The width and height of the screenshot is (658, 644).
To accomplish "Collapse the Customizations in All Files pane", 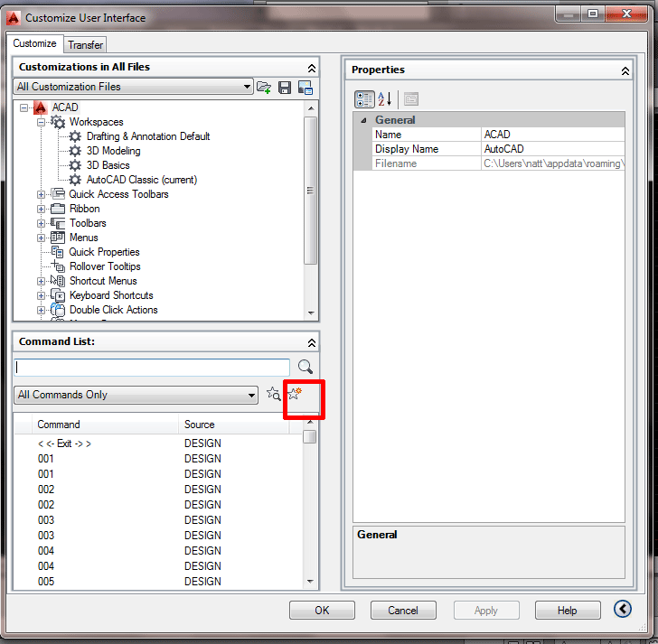I will 311,68.
